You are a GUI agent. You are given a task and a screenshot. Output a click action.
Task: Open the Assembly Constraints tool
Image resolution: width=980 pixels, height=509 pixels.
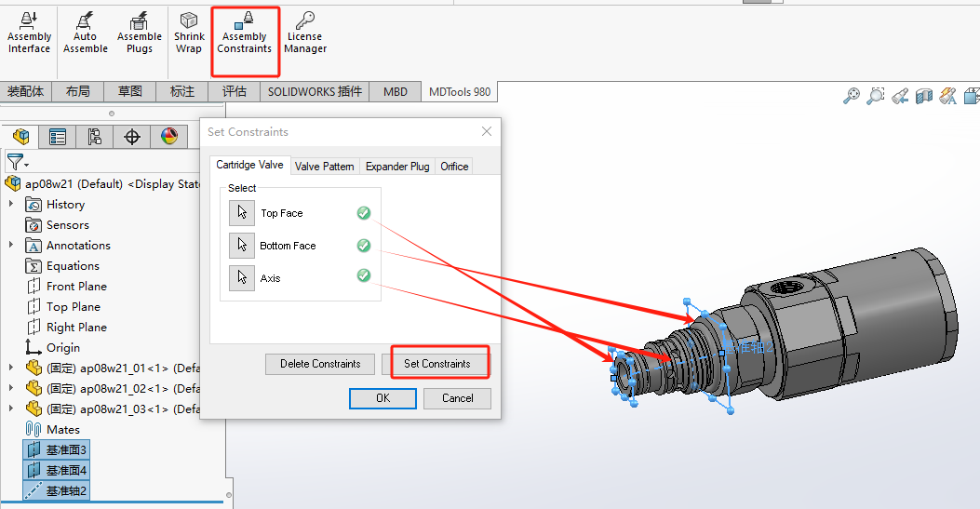point(245,33)
